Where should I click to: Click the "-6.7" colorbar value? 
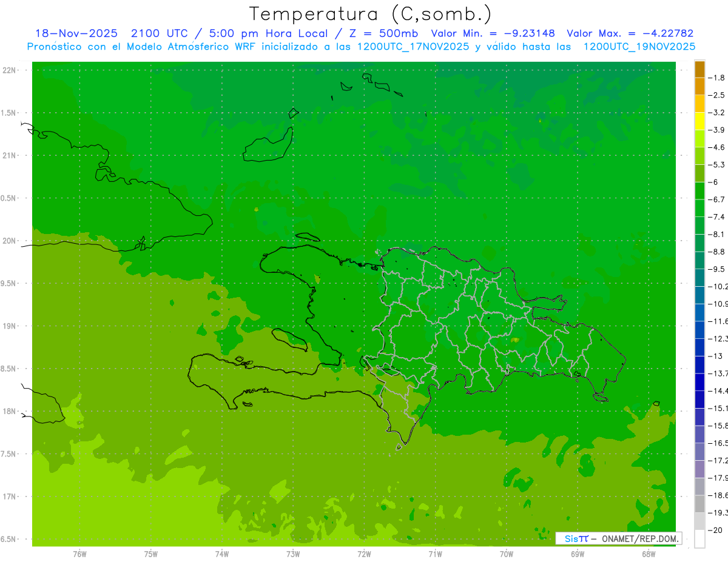717,199
